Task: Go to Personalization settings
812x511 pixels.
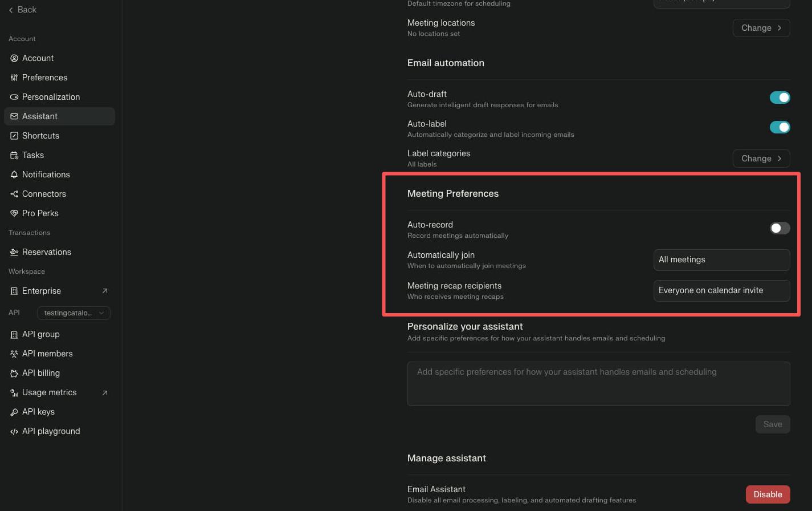Action: 51,97
